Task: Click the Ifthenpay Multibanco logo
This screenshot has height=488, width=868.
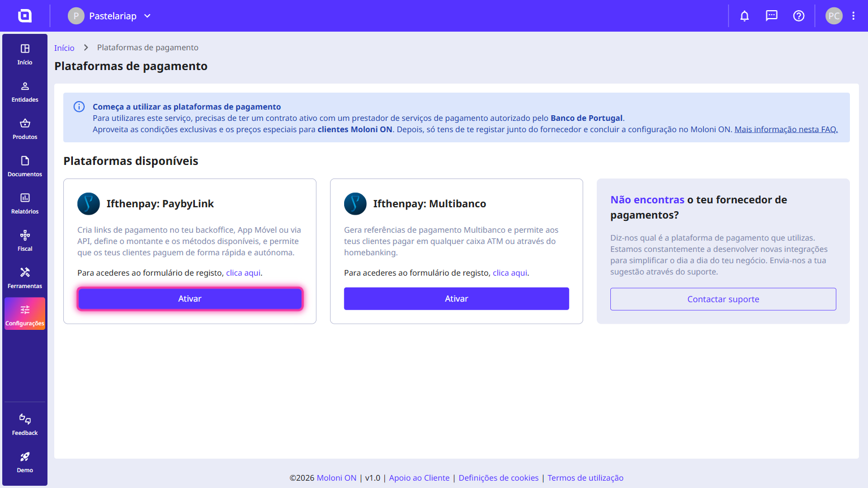Action: [x=355, y=204]
